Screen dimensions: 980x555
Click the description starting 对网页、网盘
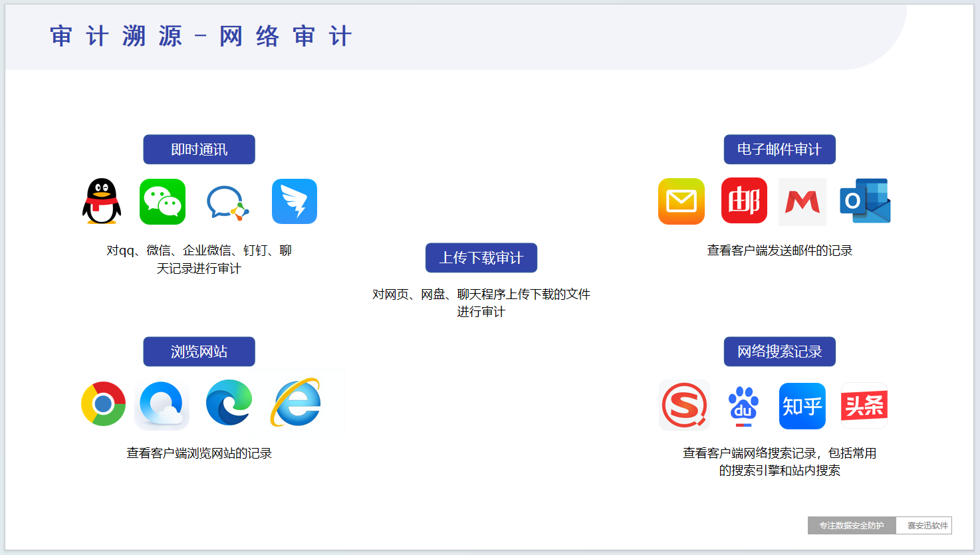[x=481, y=303]
